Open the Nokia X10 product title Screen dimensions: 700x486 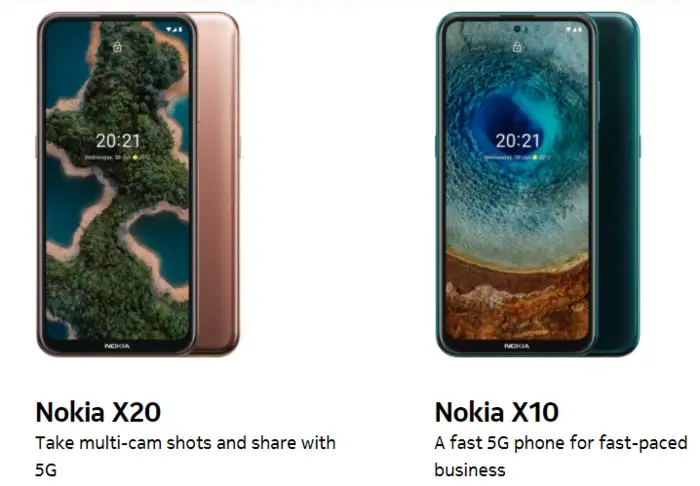click(496, 412)
